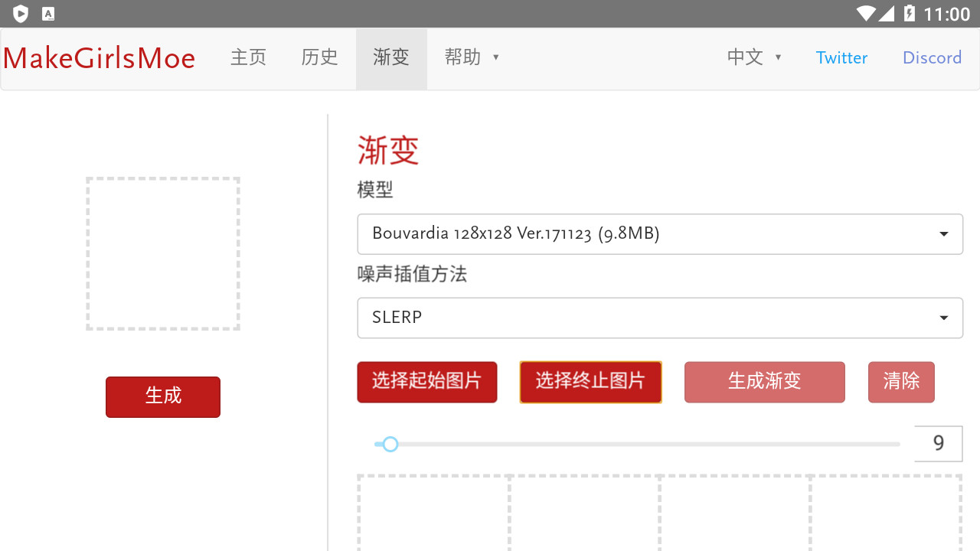Tap the battery icon in status bar
The height and width of the screenshot is (551, 980).
point(909,14)
